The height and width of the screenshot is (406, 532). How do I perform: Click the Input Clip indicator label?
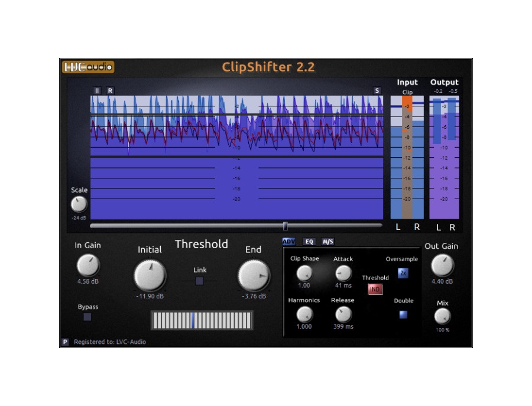coord(407,92)
